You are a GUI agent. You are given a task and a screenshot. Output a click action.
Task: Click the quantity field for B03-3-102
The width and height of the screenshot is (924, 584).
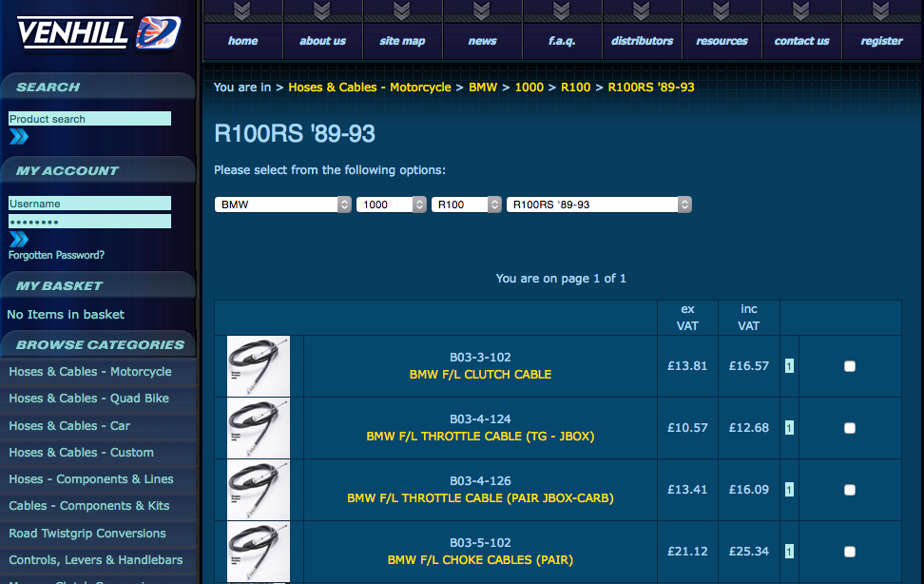tap(789, 366)
